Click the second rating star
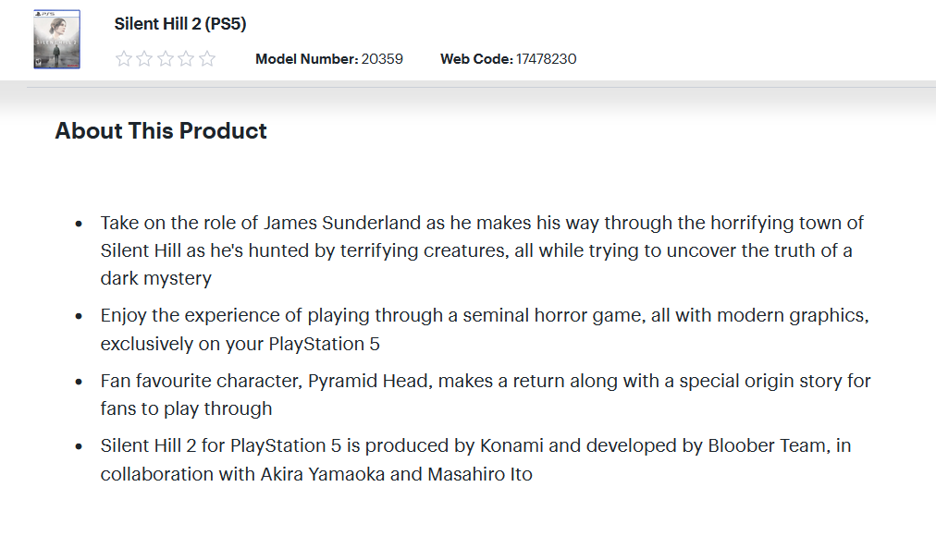 [144, 58]
